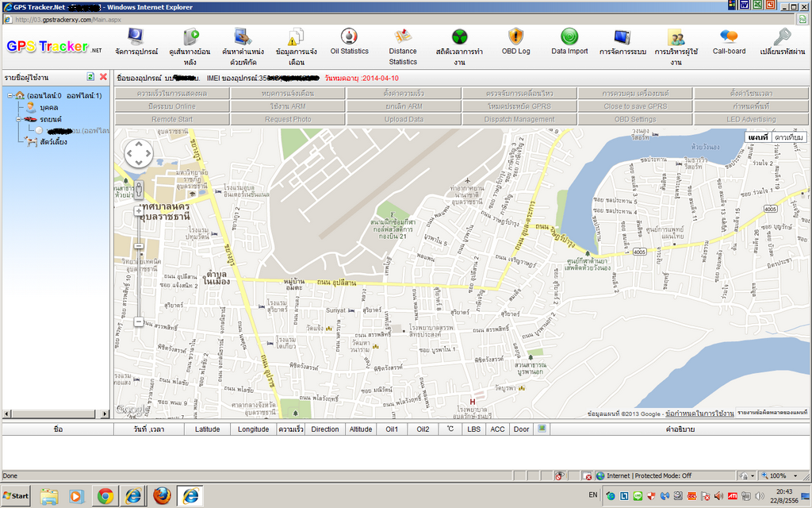The width and height of the screenshot is (812, 508).
Task: Click the Upload Data button
Action: pyautogui.click(x=404, y=119)
